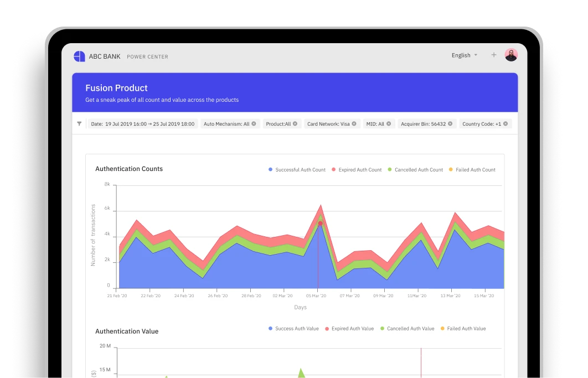Toggle Successful Auth Count legend series
Screen dimensions: 588x378
pyautogui.click(x=297, y=170)
